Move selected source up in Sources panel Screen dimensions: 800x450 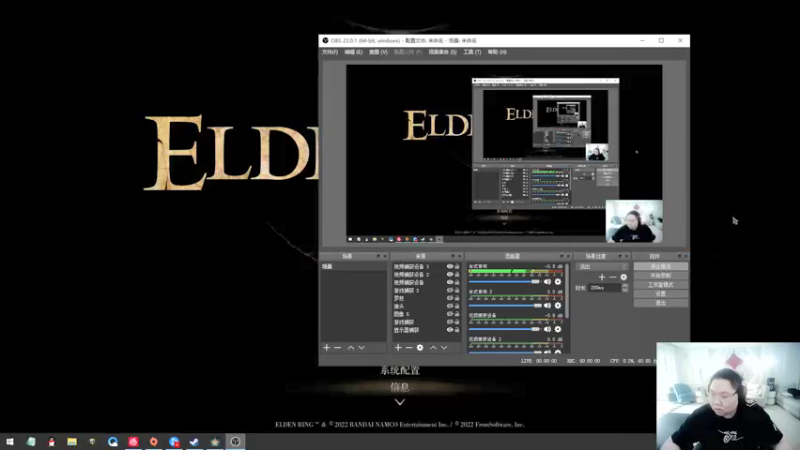pyautogui.click(x=433, y=347)
